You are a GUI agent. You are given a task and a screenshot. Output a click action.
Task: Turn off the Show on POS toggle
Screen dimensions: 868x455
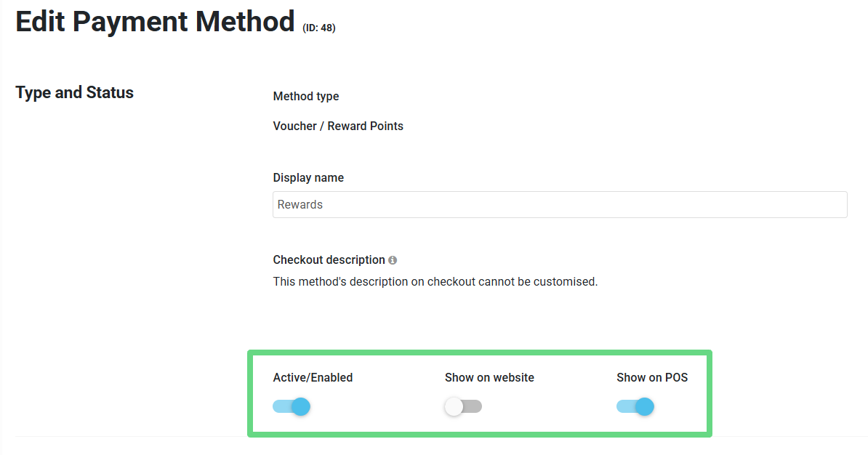[x=635, y=406]
